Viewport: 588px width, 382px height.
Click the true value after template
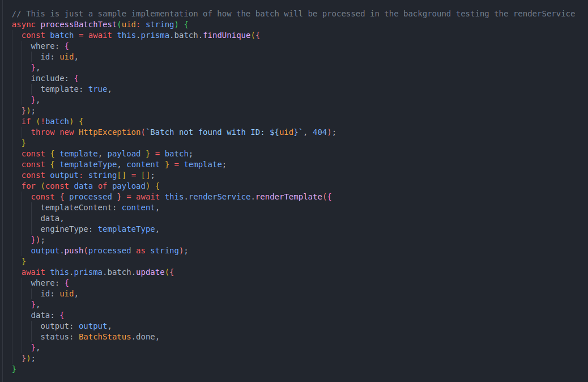97,89
